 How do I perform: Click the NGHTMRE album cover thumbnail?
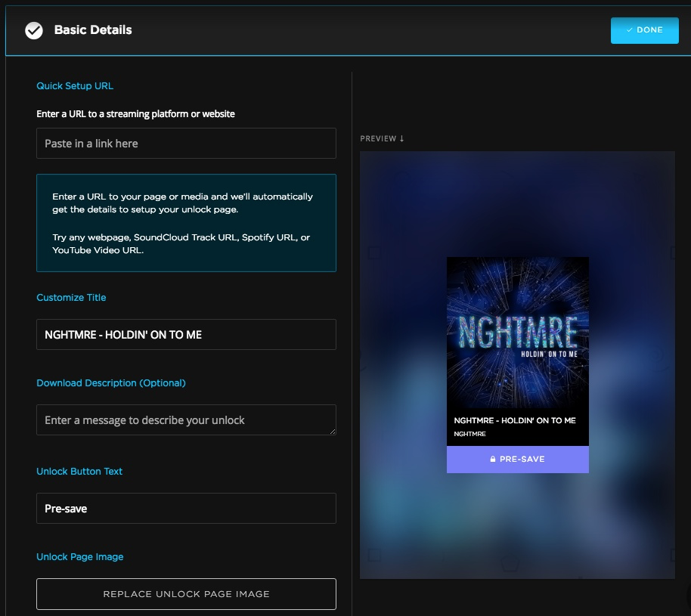click(517, 333)
